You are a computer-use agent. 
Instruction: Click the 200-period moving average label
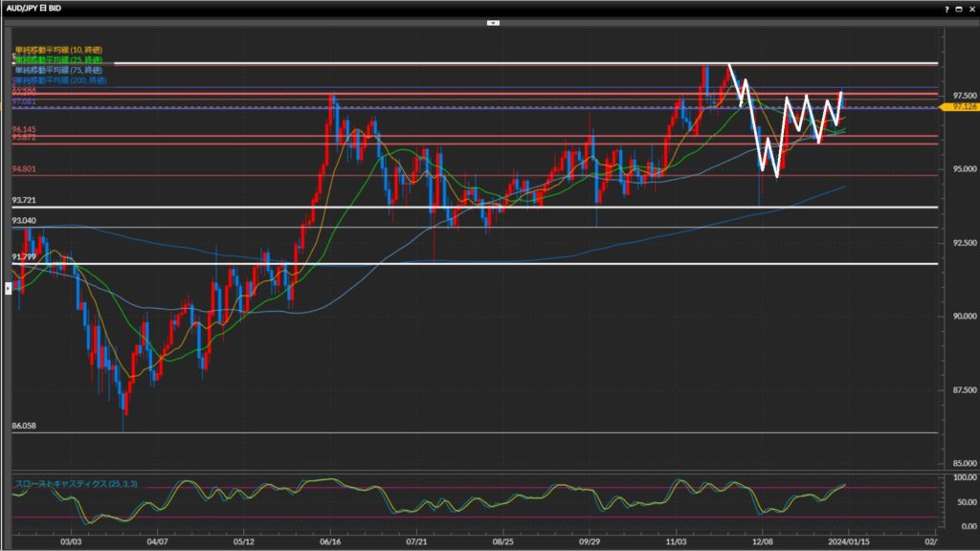pos(58,80)
